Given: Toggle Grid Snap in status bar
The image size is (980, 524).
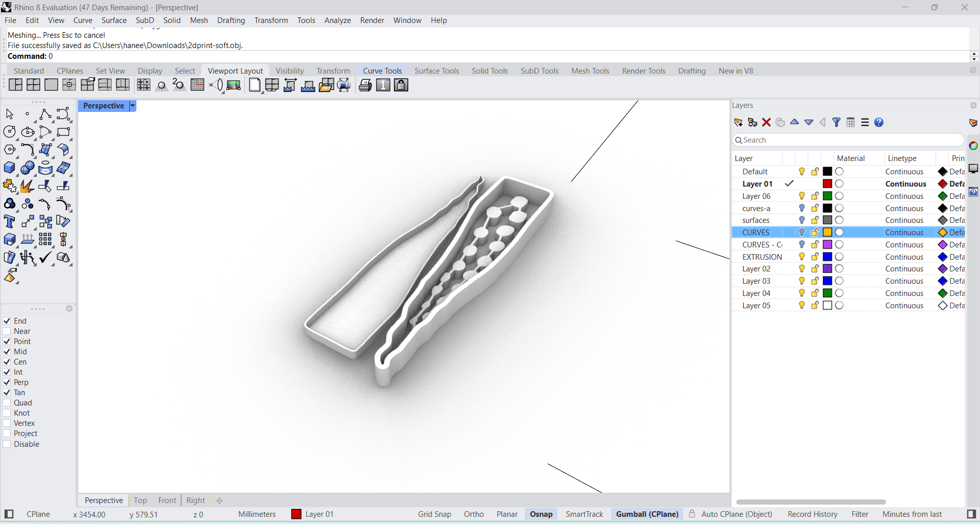Looking at the screenshot, I should 434,514.
